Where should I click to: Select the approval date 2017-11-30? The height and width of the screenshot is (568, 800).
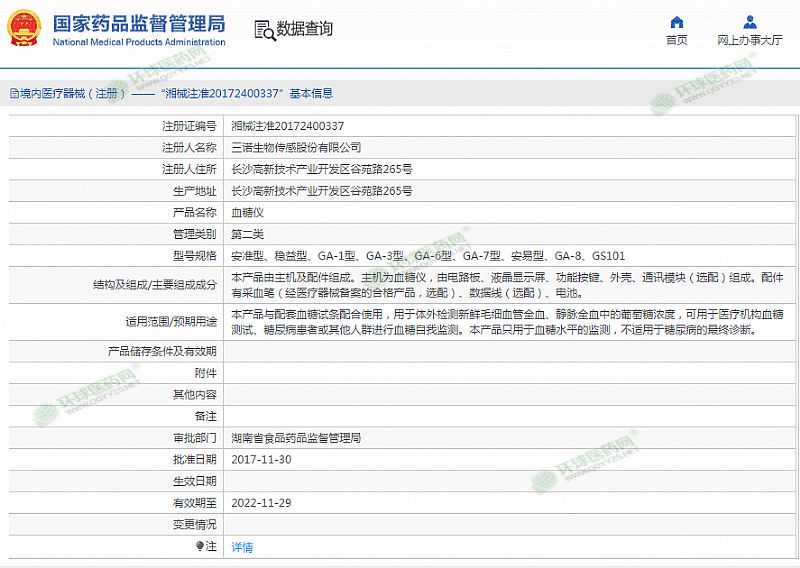(x=261, y=459)
